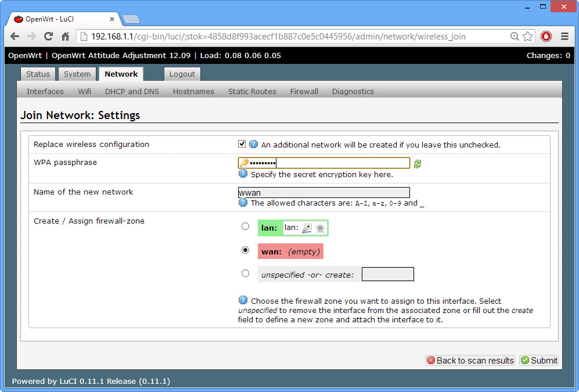
Task: Submit the join network settings
Action: click(x=539, y=360)
